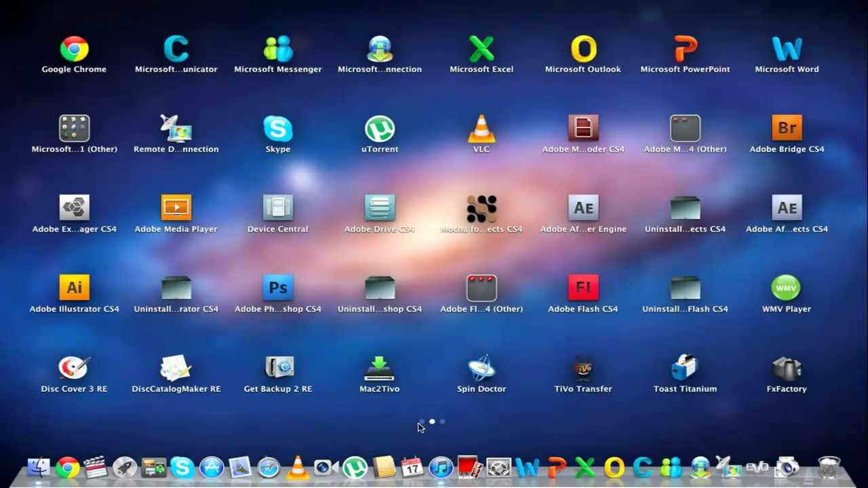Viewport: 868px width, 488px height.
Task: Open the Adobe M...4 (Other) folder
Action: 685,128
